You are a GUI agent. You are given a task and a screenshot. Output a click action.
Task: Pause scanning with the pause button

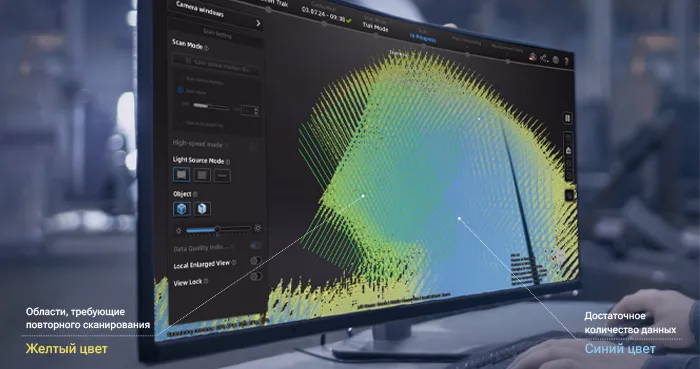click(x=567, y=118)
